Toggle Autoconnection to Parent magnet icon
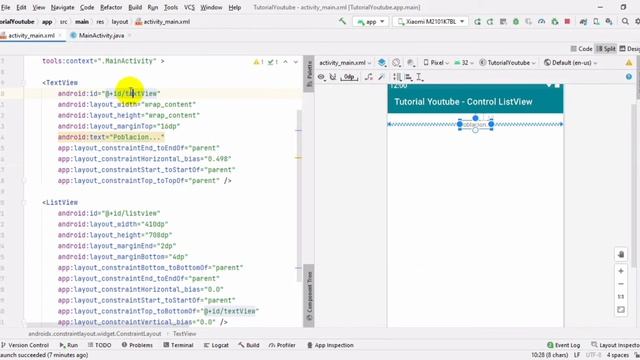The height and width of the screenshot is (360, 640). 333,77
